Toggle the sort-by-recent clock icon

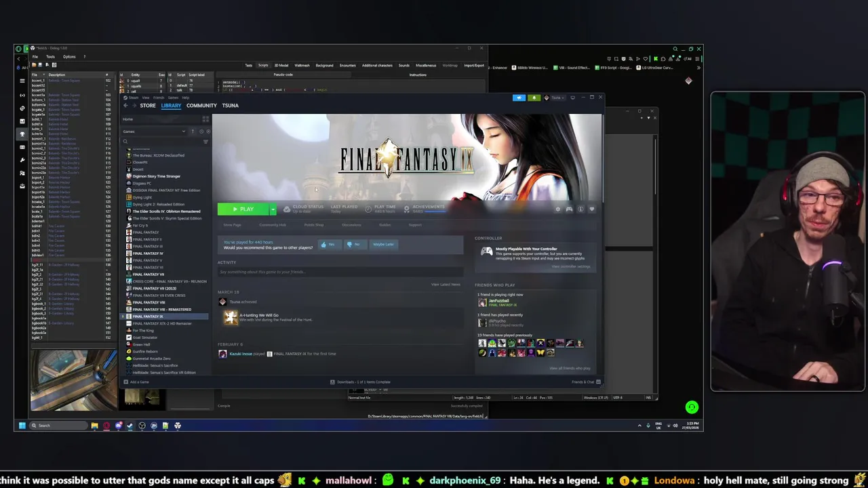200,131
